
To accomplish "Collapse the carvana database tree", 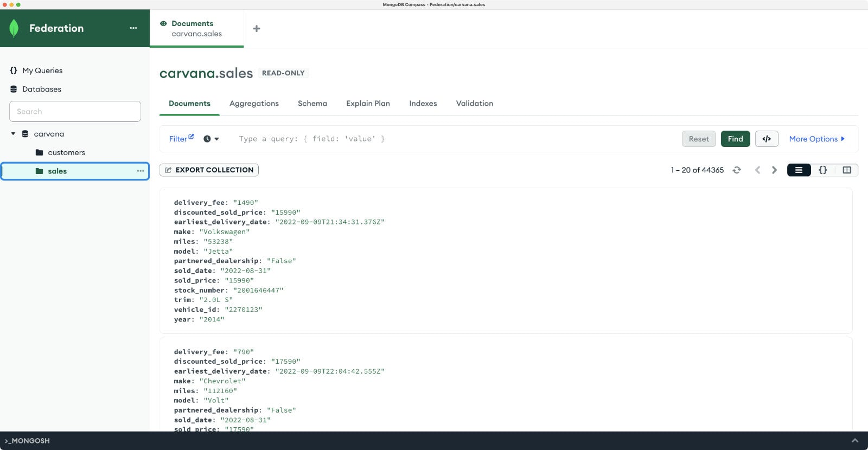I will (x=13, y=134).
